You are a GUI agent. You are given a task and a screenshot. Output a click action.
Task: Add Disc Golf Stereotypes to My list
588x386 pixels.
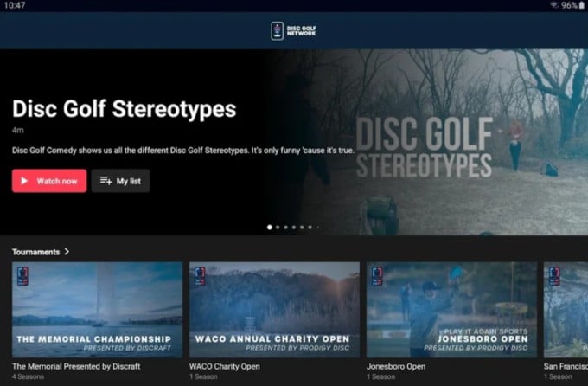120,181
